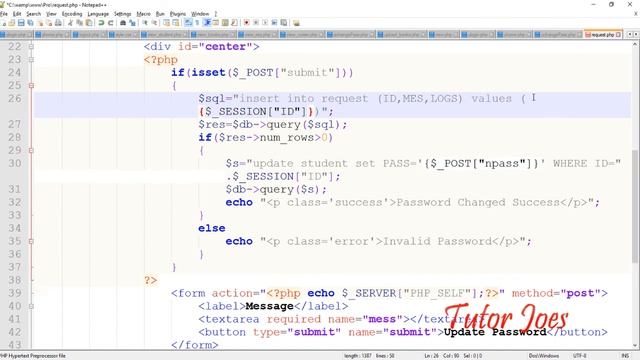Toggle the Indent Guide toolbar icon
Viewport: 640px width, 360px height.
[x=207, y=23]
